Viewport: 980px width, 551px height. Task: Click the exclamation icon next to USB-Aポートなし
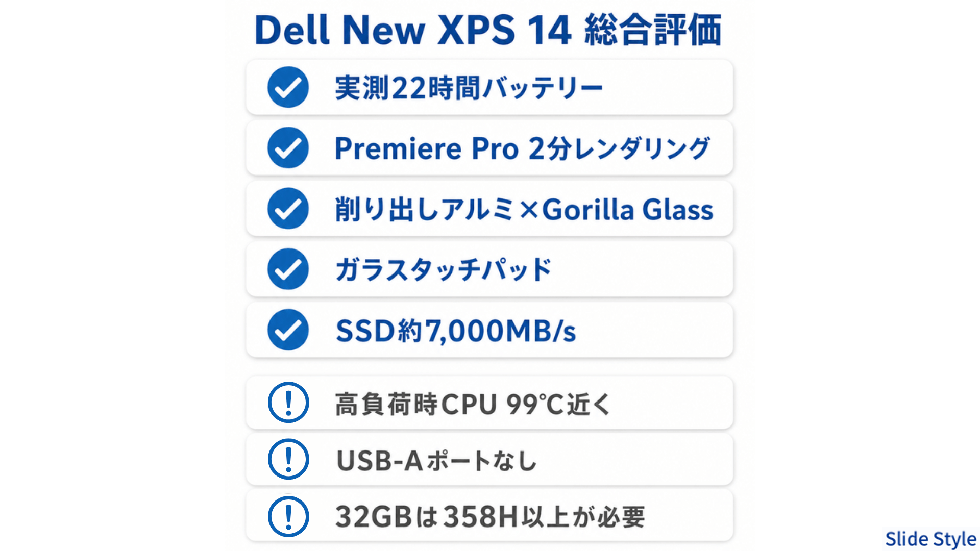(x=288, y=459)
